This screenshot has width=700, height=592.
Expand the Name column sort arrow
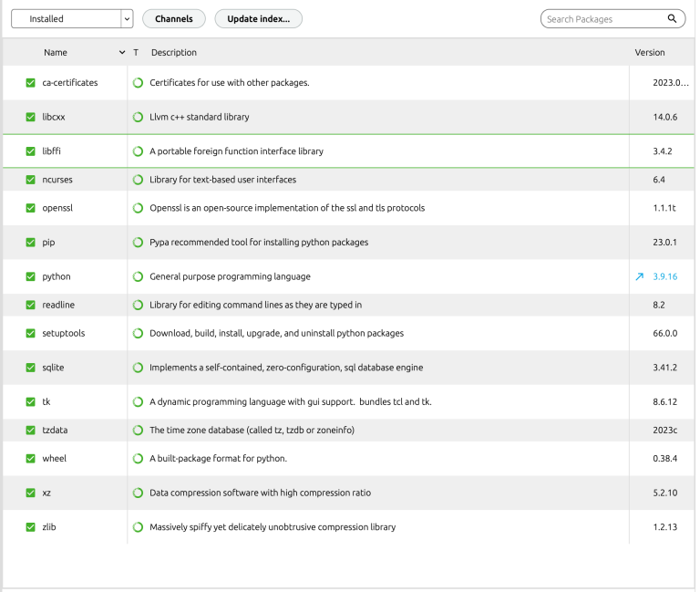pyautogui.click(x=122, y=53)
